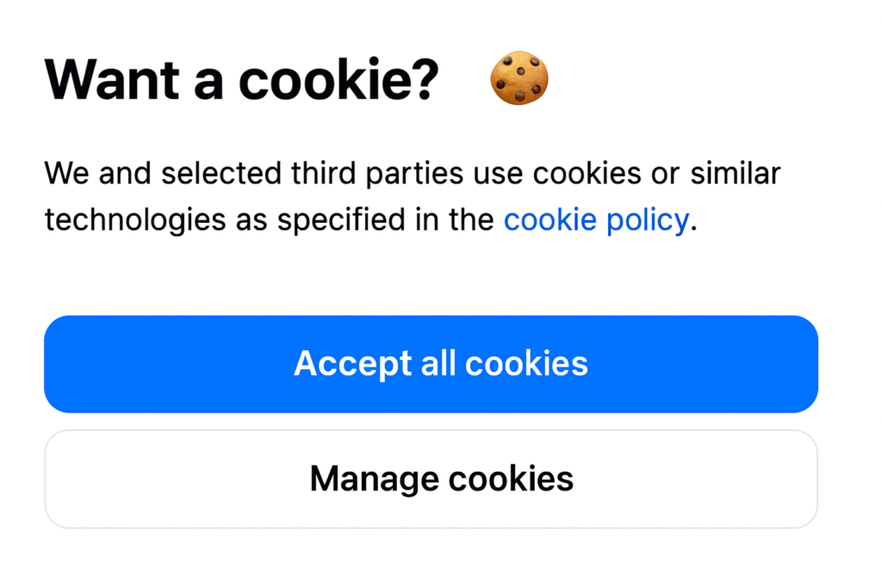The width and height of the screenshot is (882, 588).
Task: Accept all cookies
Action: tap(431, 363)
